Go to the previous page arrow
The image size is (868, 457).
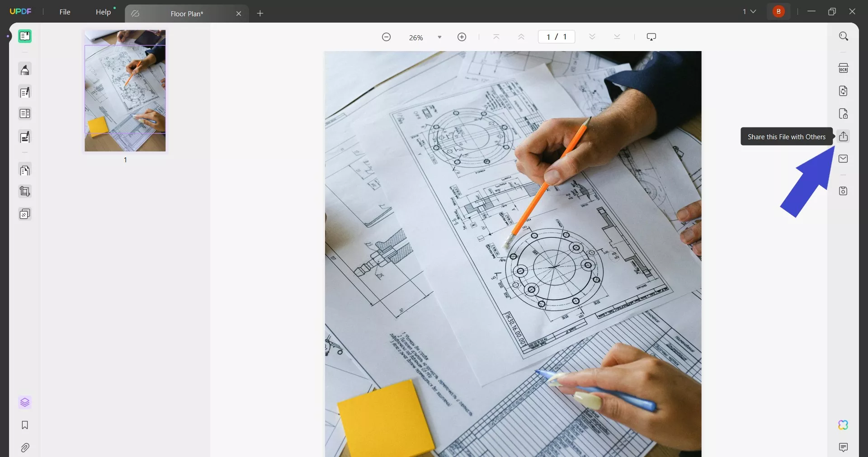pyautogui.click(x=521, y=37)
